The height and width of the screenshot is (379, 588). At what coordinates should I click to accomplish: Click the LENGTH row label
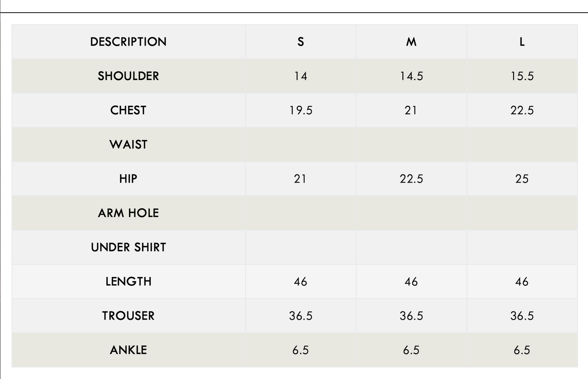129,281
